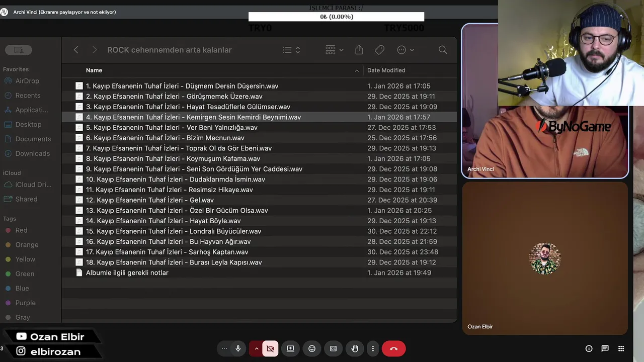Sort files by the Date Modified header
Screen dimensions: 644x362
[x=386, y=70]
